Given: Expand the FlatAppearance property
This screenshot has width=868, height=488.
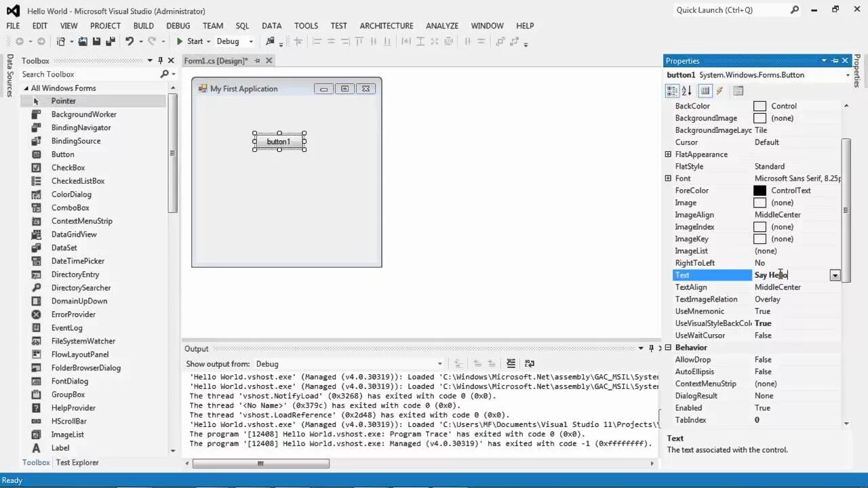Looking at the screenshot, I should [668, 155].
